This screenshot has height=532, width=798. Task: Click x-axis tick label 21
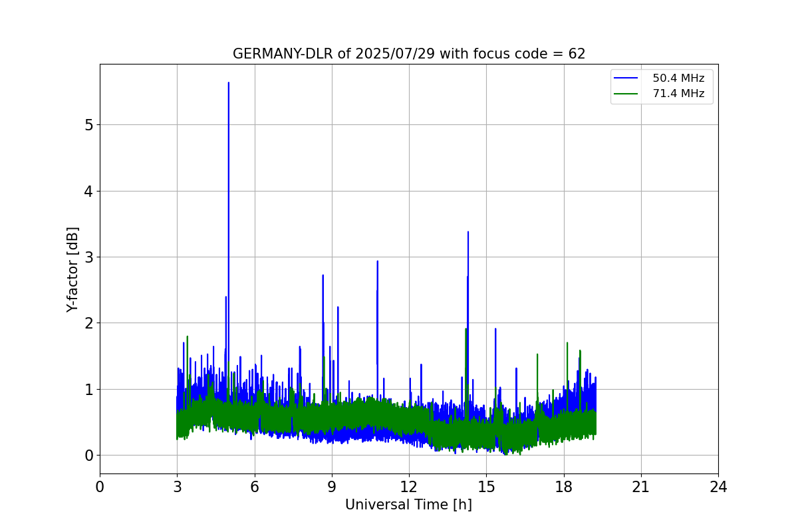click(641, 487)
